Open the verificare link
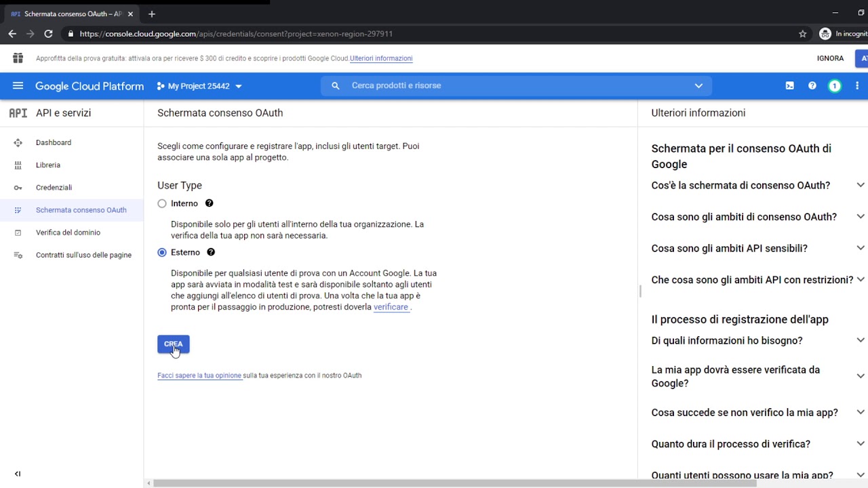The height and width of the screenshot is (488, 868). pyautogui.click(x=391, y=307)
